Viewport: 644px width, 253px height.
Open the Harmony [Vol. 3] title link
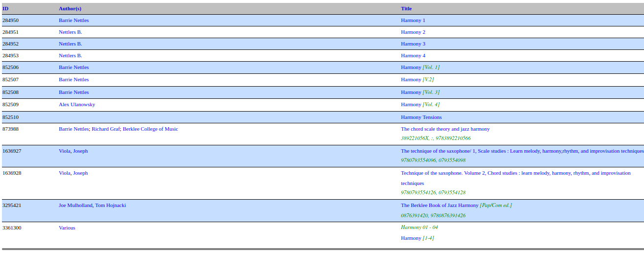click(420, 92)
